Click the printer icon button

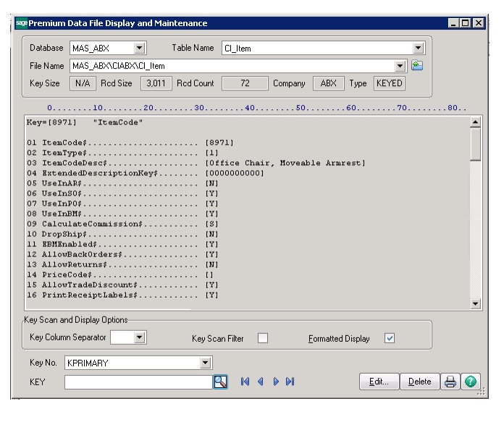coord(450,382)
